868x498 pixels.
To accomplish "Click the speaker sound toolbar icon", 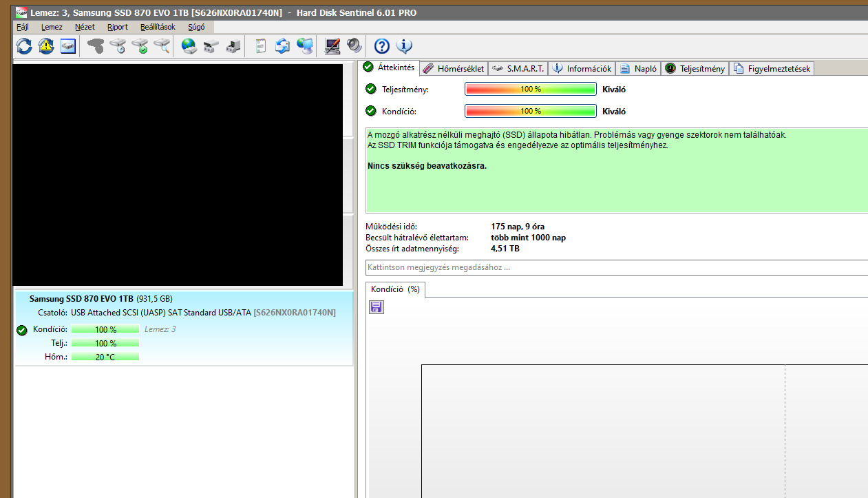I will coord(354,46).
